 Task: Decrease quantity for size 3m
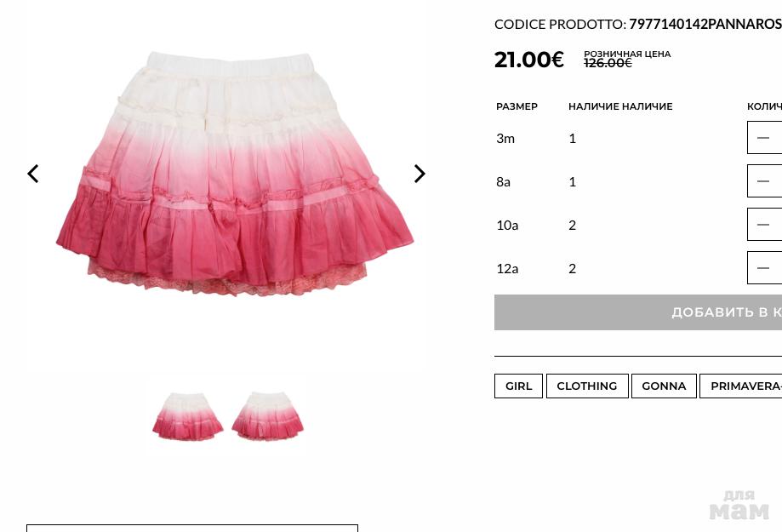tap(763, 138)
